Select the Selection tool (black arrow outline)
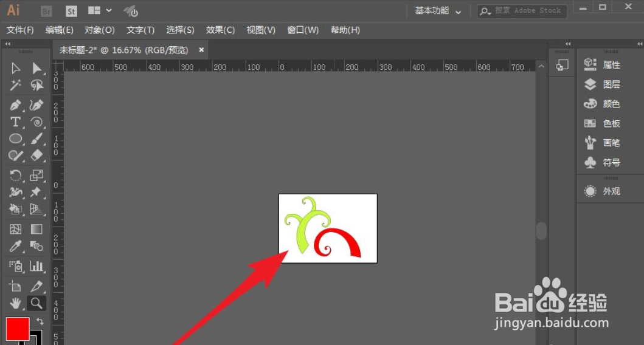 pos(16,67)
